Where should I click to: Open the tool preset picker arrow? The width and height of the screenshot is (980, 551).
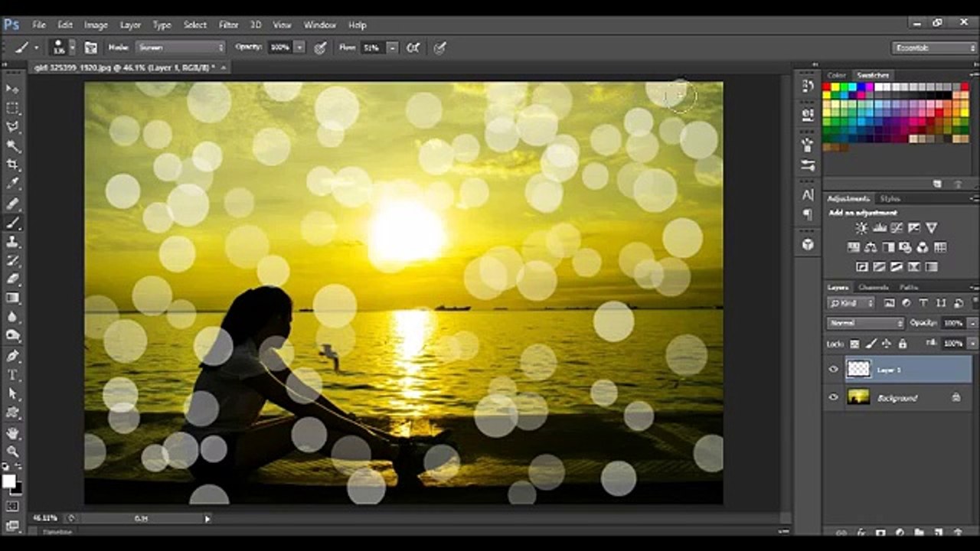36,47
